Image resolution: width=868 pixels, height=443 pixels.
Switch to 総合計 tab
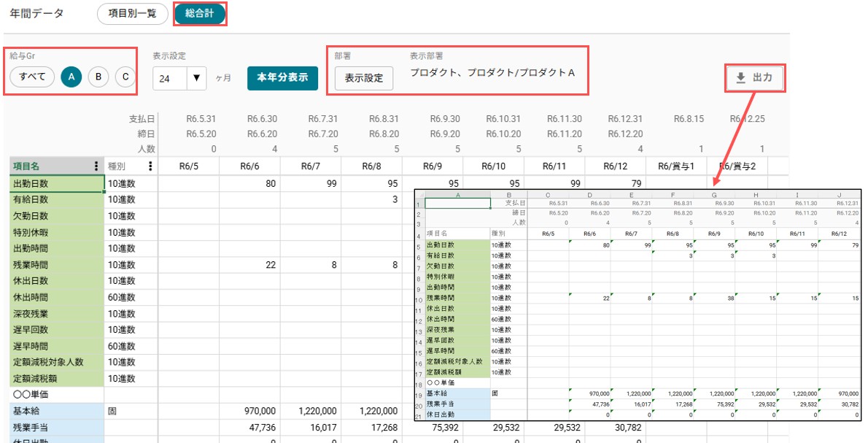200,14
